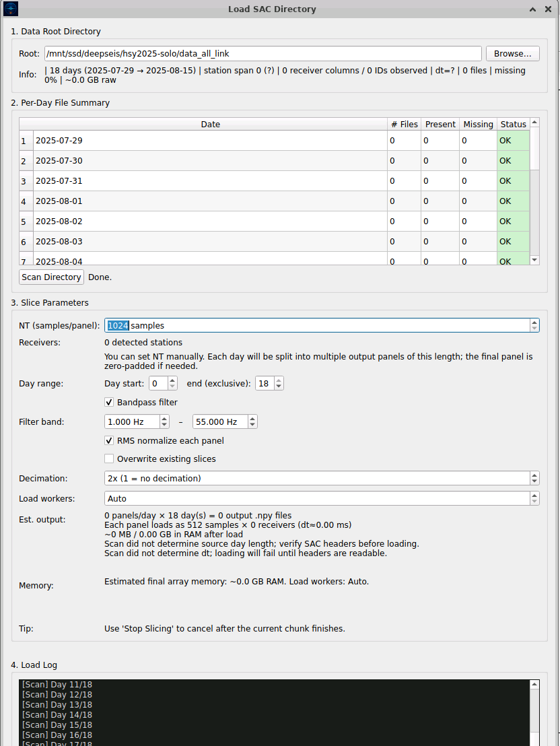Click the per-day table scroll down arrow

(535, 260)
